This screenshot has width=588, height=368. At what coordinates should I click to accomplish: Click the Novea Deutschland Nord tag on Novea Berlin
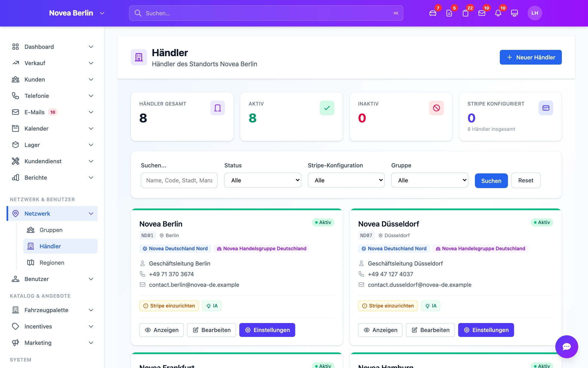[x=175, y=249]
